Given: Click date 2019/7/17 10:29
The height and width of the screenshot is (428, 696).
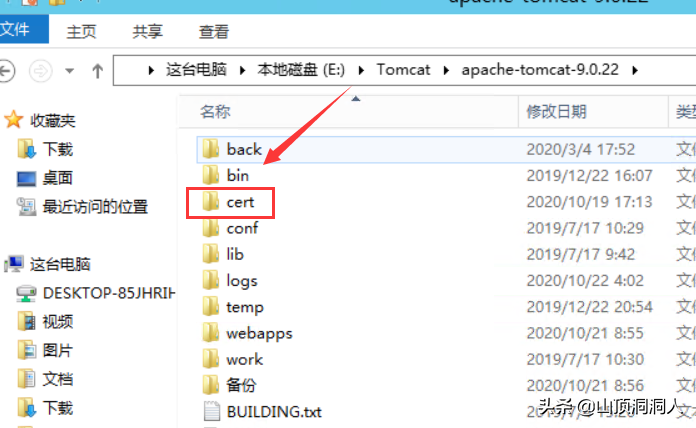Looking at the screenshot, I should click(x=585, y=228).
